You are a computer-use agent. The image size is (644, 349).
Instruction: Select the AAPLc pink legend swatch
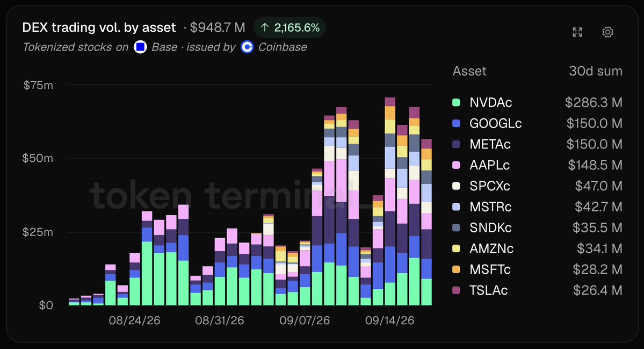(x=456, y=165)
